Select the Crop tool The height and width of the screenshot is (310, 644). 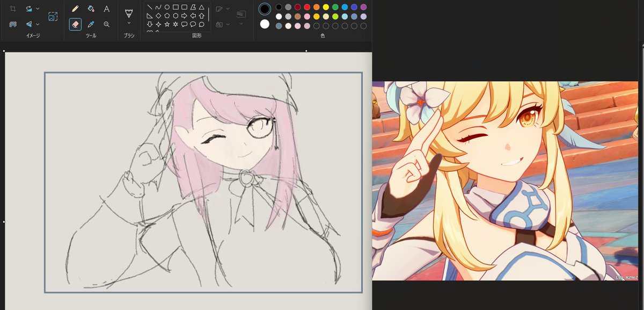coord(13,9)
